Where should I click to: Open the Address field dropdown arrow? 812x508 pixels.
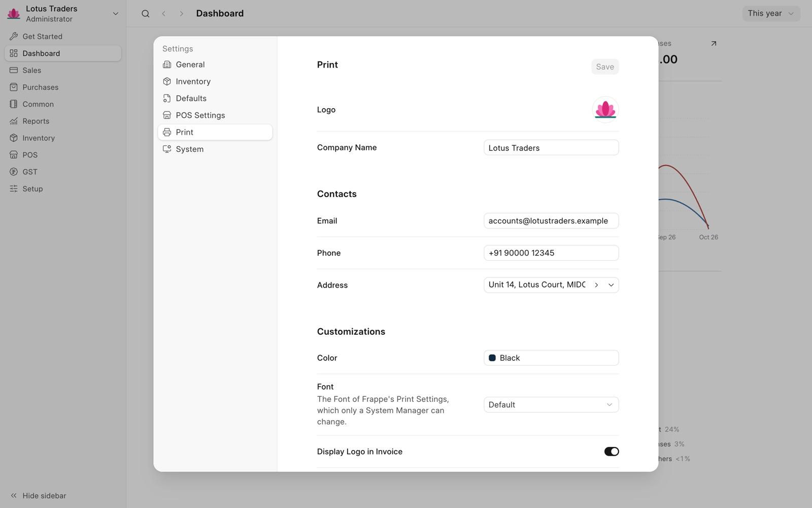point(611,285)
